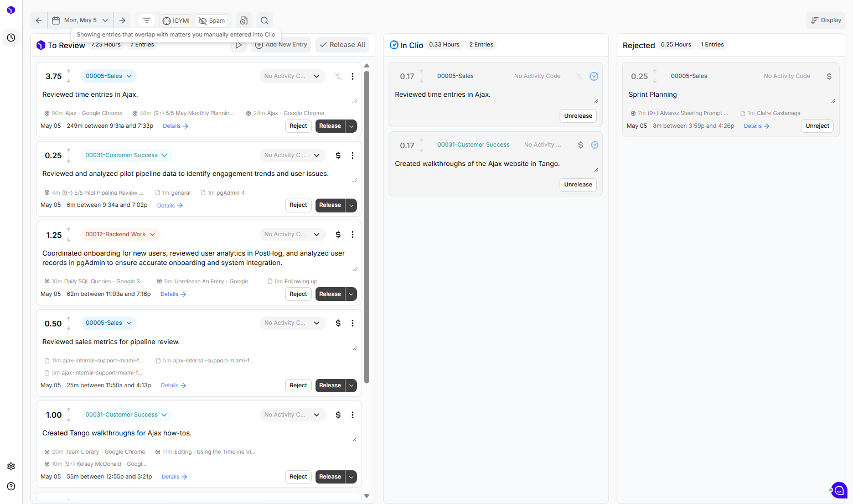Viewport: 853px width, 504px height.
Task: Reject the 1.25 Backend Work entry
Action: click(x=298, y=294)
